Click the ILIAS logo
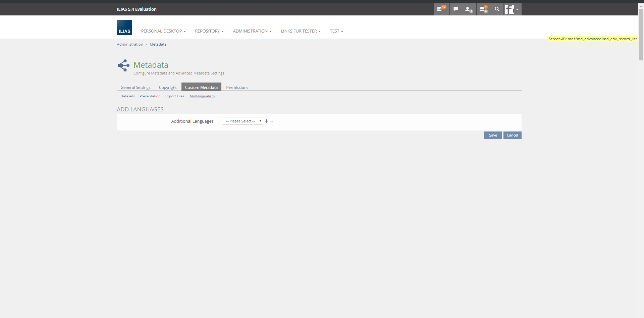This screenshot has height=318, width=644. tap(124, 28)
